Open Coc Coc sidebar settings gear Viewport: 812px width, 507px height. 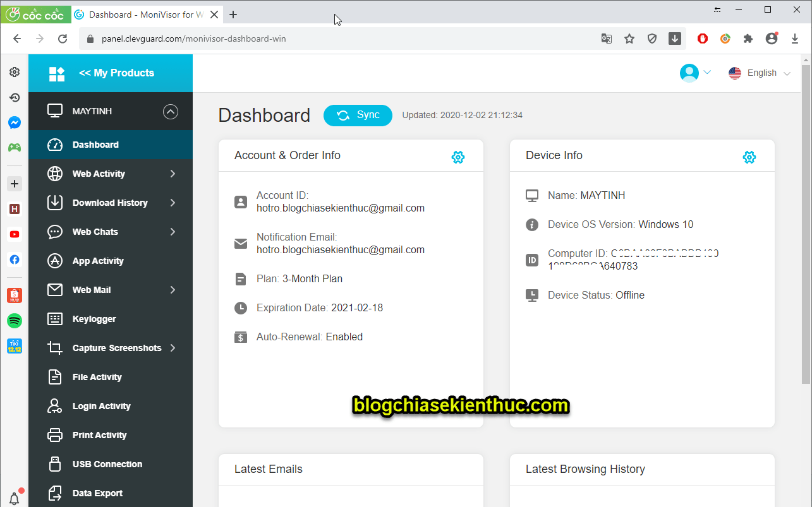[x=14, y=72]
